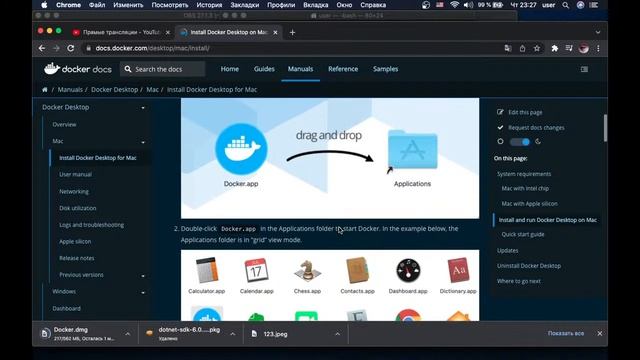Image resolution: width=640 pixels, height=360 pixels.
Task: Switch to the Samples tab
Action: coord(385,69)
